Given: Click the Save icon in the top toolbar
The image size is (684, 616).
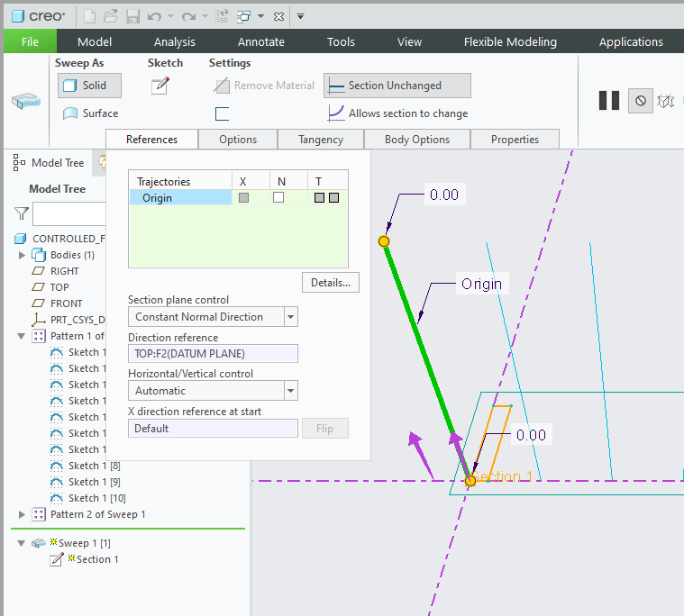Looking at the screenshot, I should [x=132, y=16].
